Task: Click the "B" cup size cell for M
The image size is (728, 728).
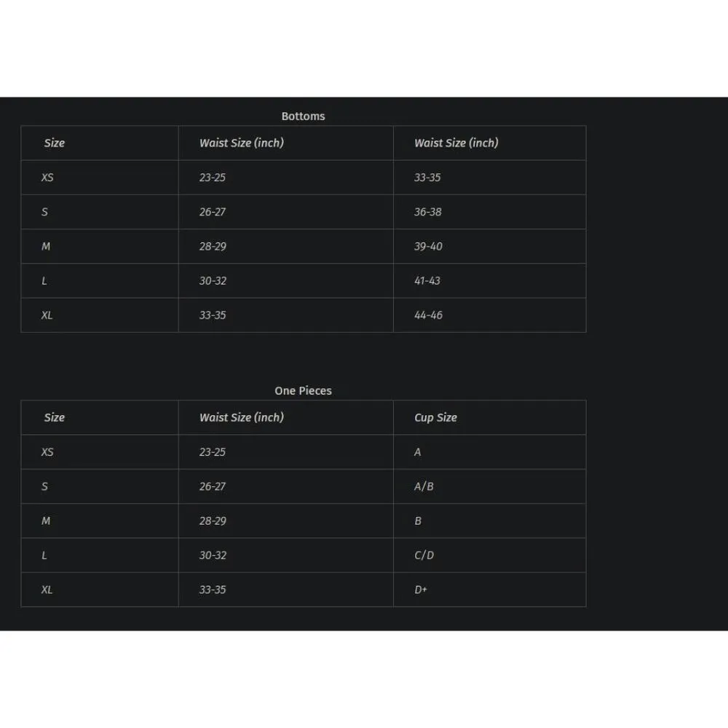Action: click(x=418, y=521)
